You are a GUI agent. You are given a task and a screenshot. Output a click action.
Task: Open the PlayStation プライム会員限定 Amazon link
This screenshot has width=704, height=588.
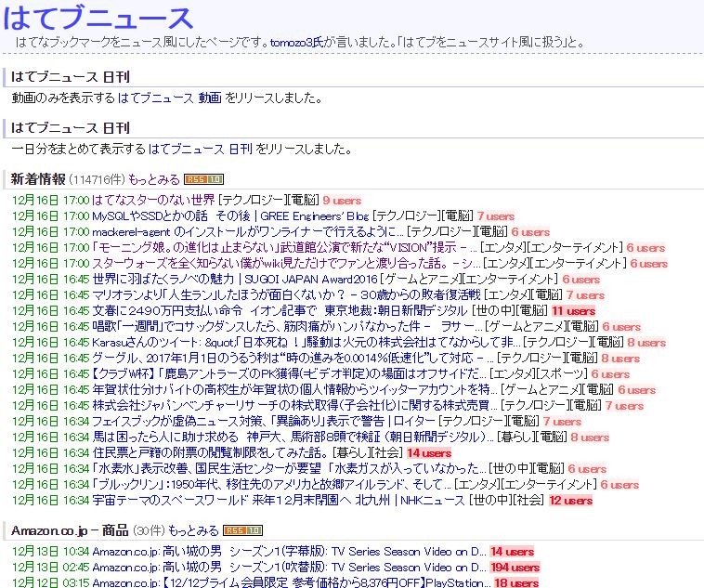(x=292, y=583)
